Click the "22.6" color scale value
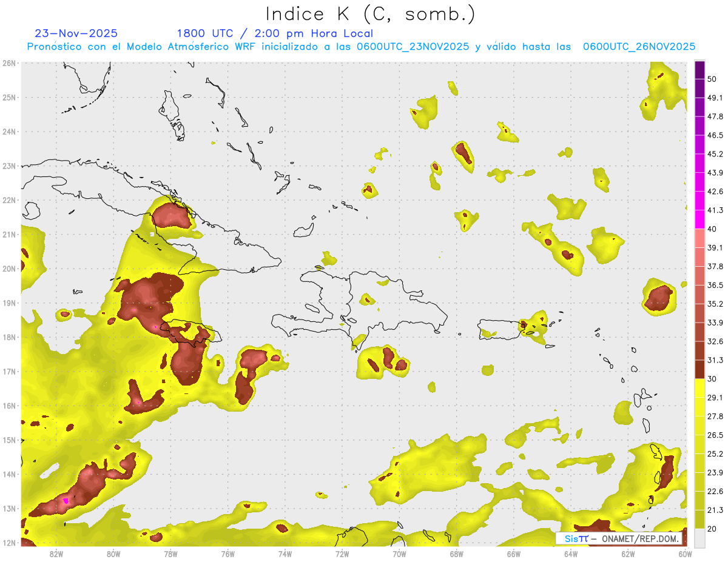Viewport: 728px width, 562px height. pos(715,492)
